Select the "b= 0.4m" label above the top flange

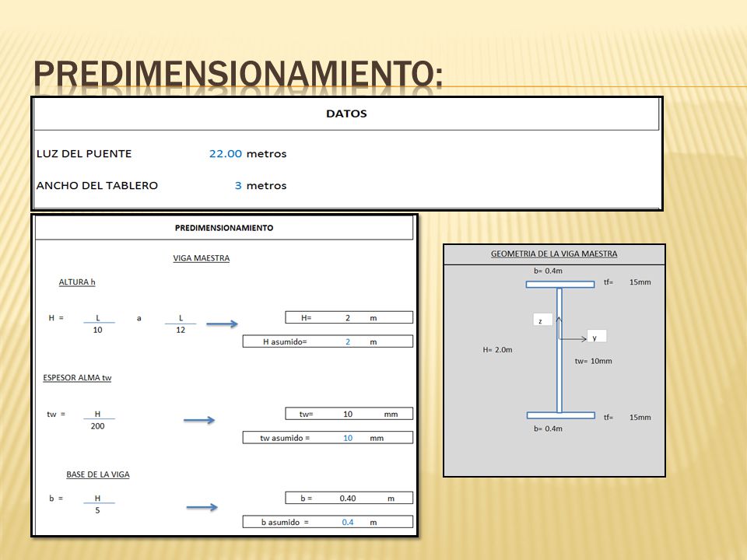click(x=548, y=271)
